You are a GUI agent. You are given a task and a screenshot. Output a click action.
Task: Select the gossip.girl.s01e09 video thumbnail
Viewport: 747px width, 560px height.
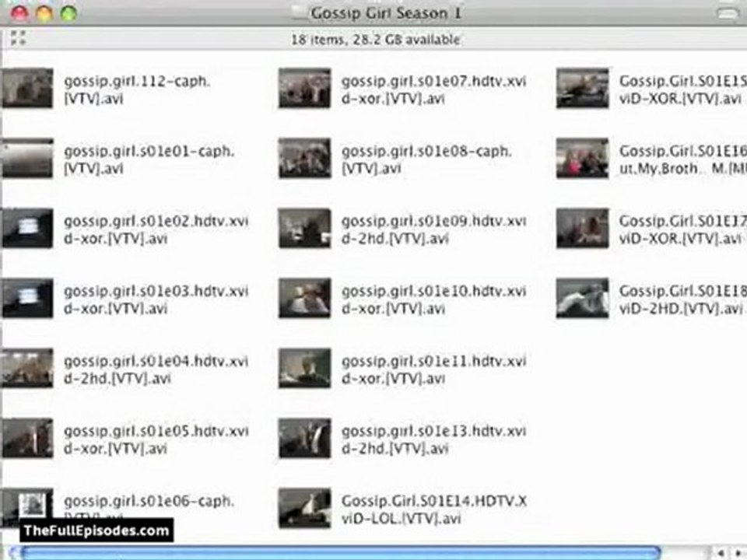(x=304, y=228)
